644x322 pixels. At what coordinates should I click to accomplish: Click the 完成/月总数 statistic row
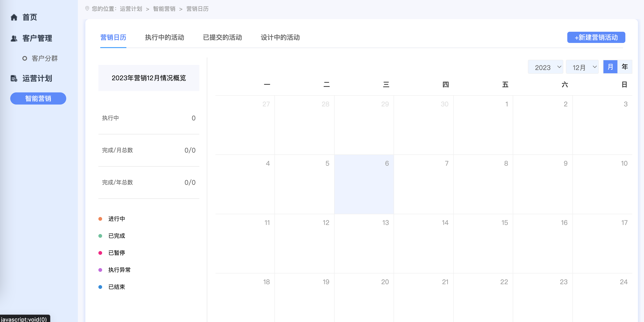(x=149, y=150)
